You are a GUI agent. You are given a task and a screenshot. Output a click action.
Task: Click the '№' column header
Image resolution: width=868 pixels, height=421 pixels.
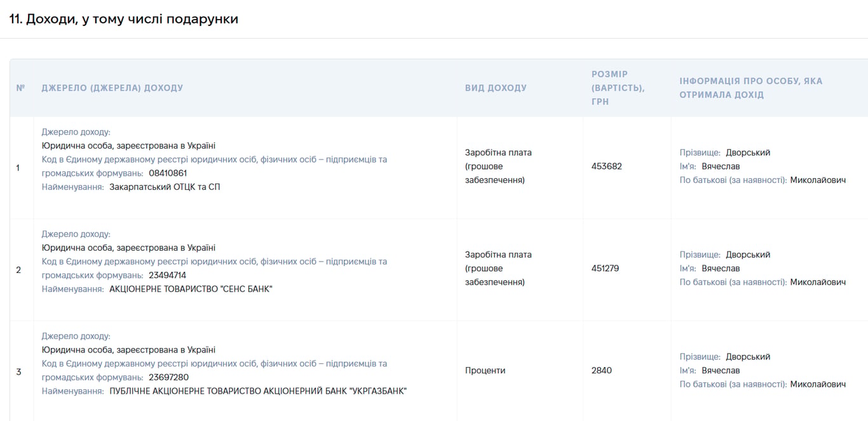coord(20,88)
